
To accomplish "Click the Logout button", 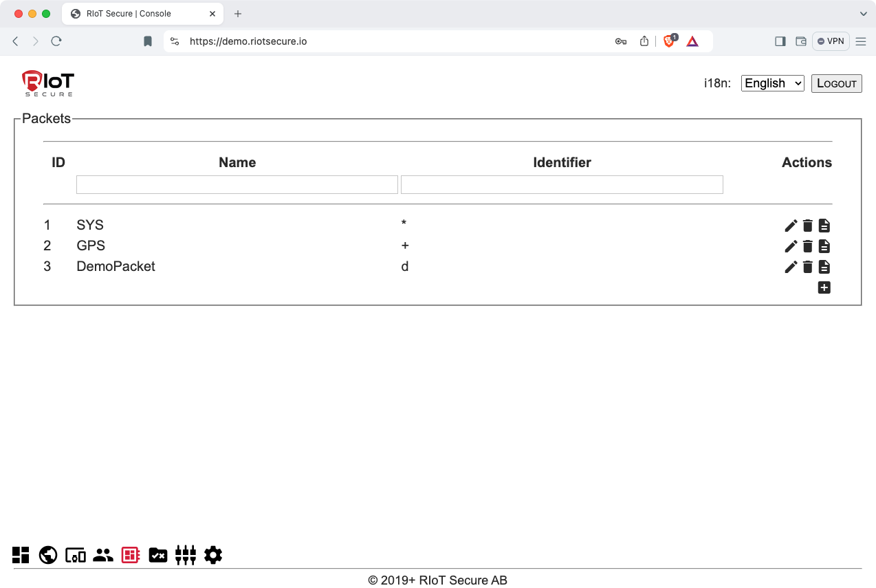I will [x=836, y=83].
